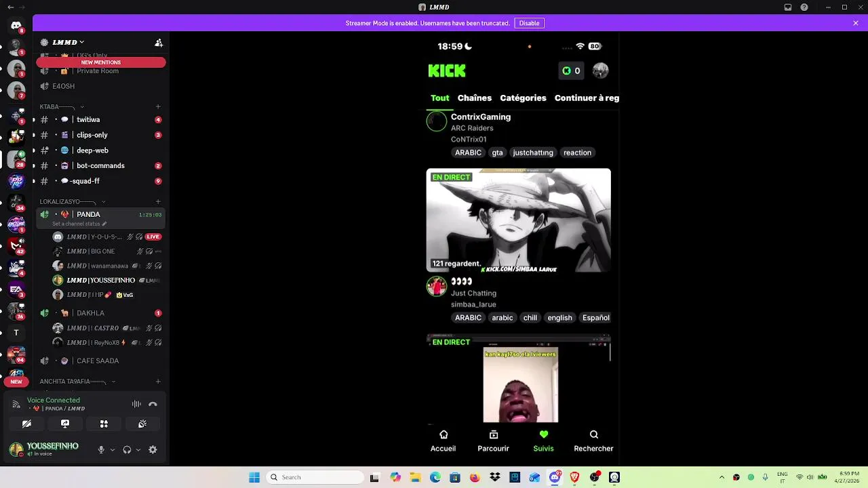
Task: Join the Private Room voice channel
Action: click(100, 71)
